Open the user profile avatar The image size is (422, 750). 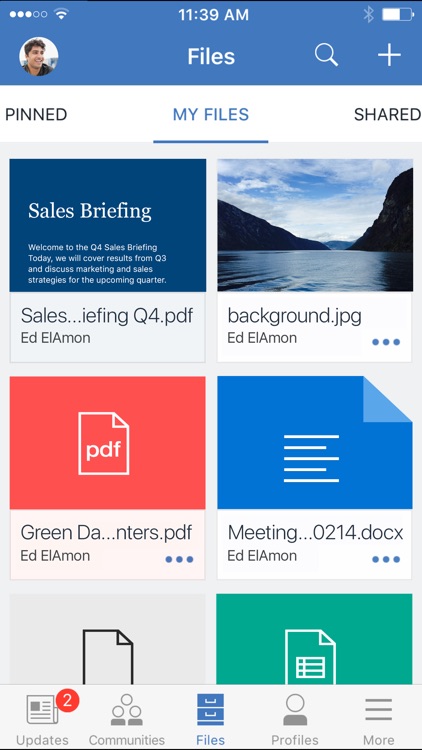(39, 56)
